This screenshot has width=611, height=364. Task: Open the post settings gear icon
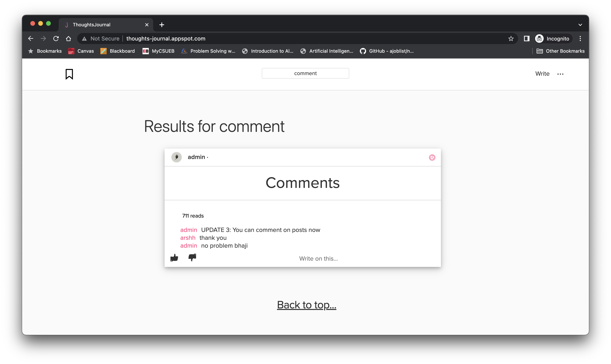pyautogui.click(x=432, y=157)
